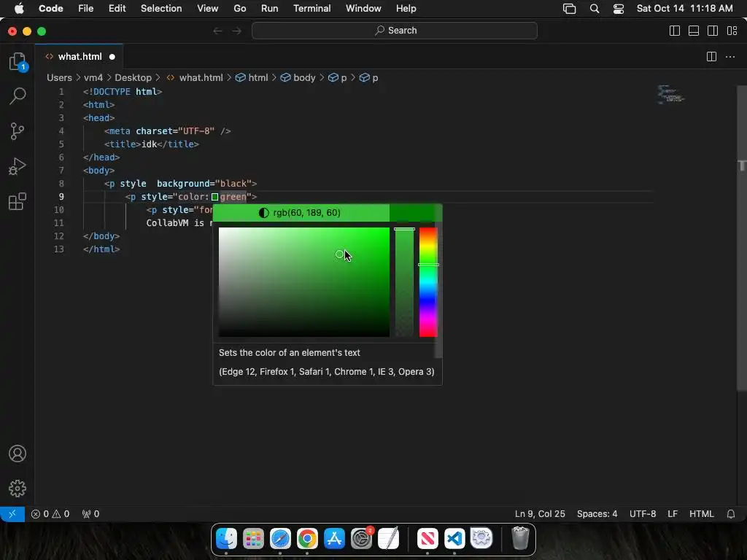Viewport: 747px width, 560px height.
Task: Open what.html breadcrumb dropdown
Action: (194, 77)
